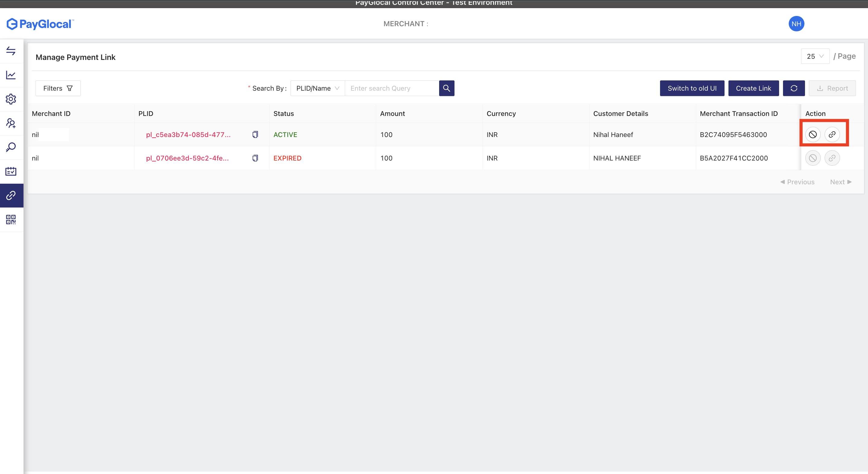Focus the Enter search Query field
The width and height of the screenshot is (868, 474).
(x=392, y=88)
